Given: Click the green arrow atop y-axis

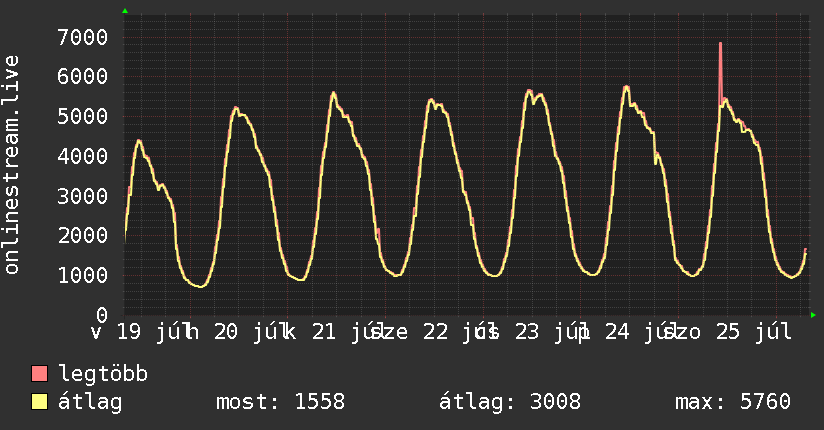Looking at the screenshot, I should tap(125, 11).
